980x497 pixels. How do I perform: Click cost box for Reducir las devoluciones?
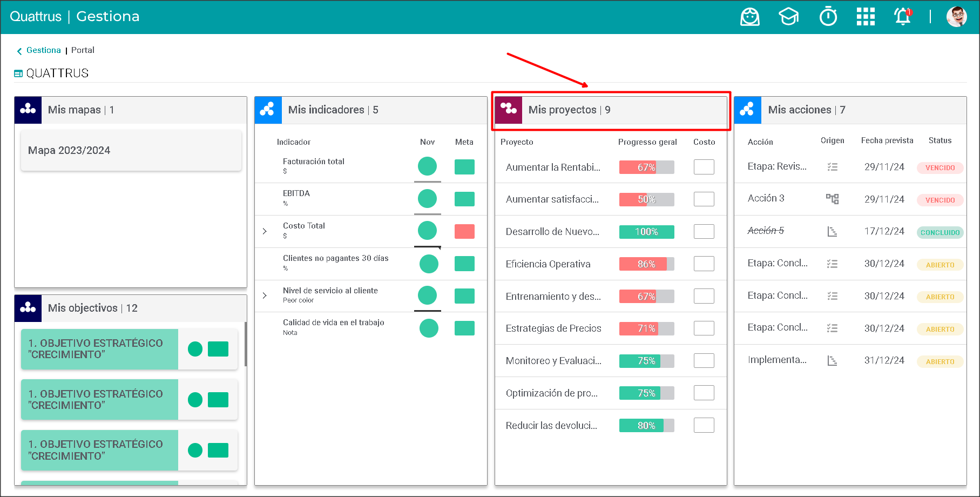[704, 425]
